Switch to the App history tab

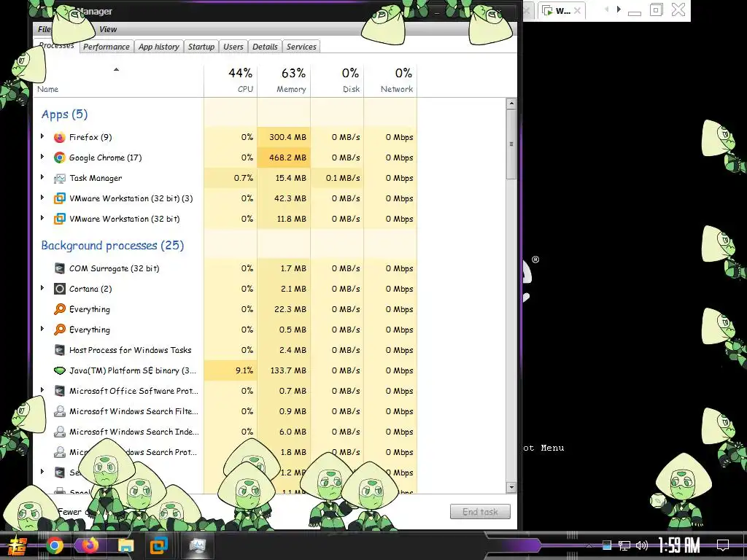[x=158, y=47]
